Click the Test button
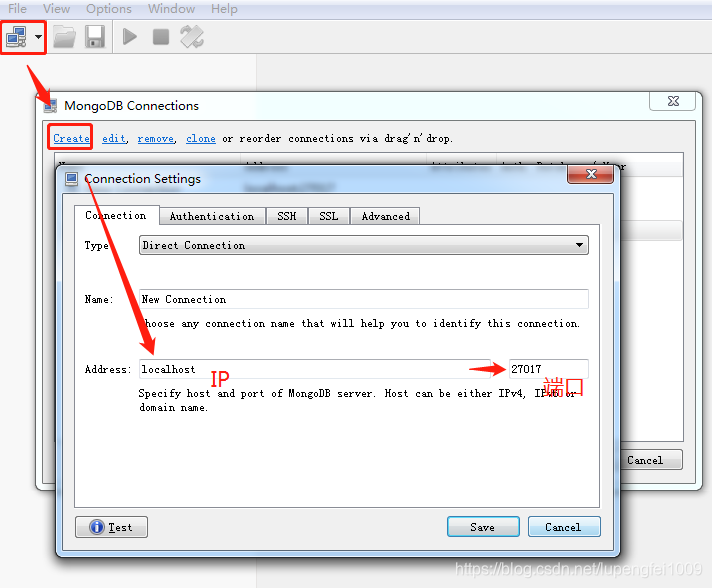Image resolution: width=712 pixels, height=588 pixels. click(111, 527)
